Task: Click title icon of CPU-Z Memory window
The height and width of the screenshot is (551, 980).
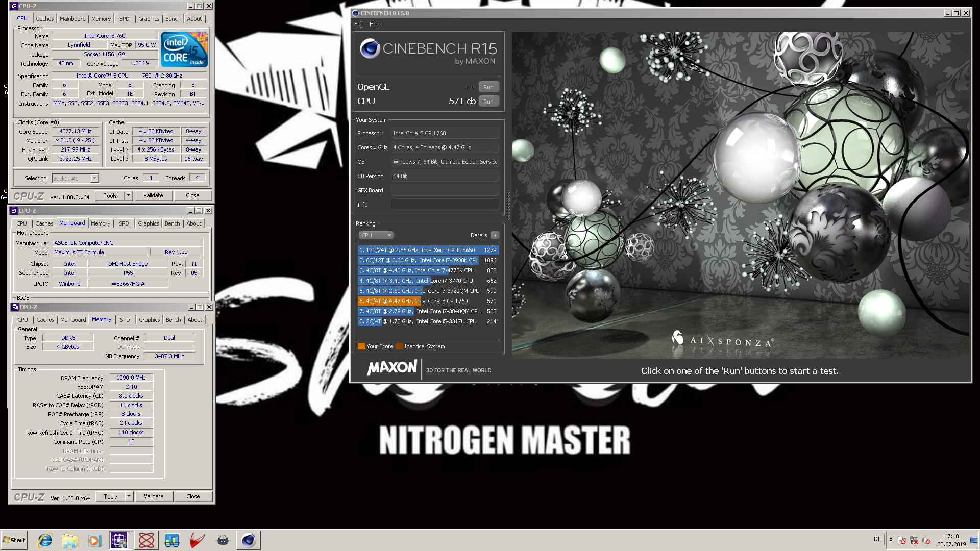Action: pyautogui.click(x=14, y=307)
